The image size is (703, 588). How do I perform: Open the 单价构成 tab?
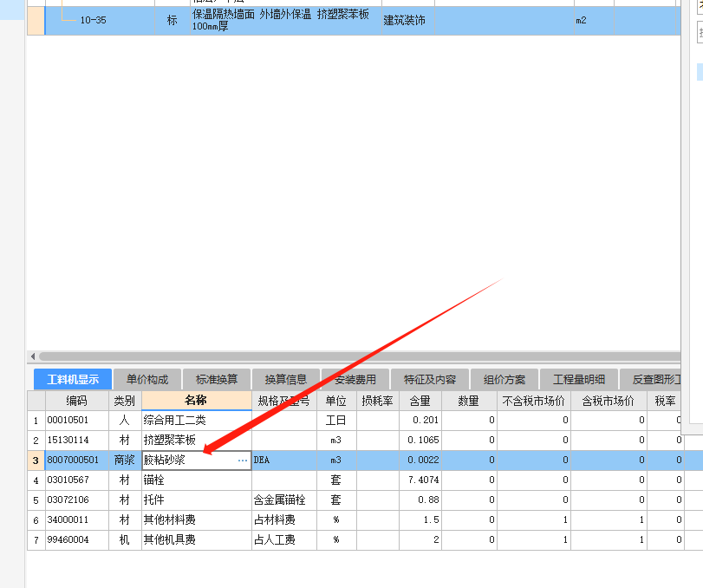(147, 380)
